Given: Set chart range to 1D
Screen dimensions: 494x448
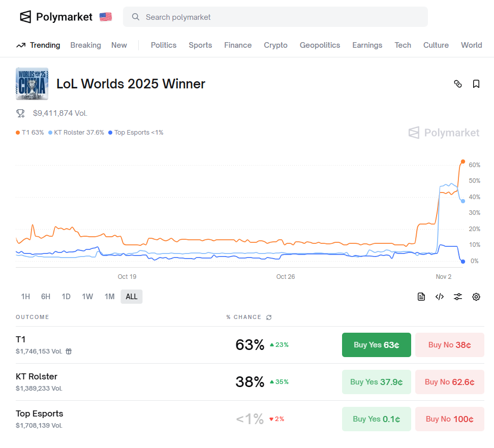Looking at the screenshot, I should coord(66,297).
